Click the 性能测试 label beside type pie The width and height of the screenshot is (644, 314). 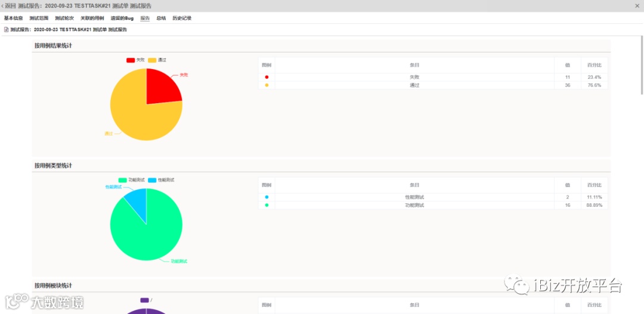tap(113, 186)
